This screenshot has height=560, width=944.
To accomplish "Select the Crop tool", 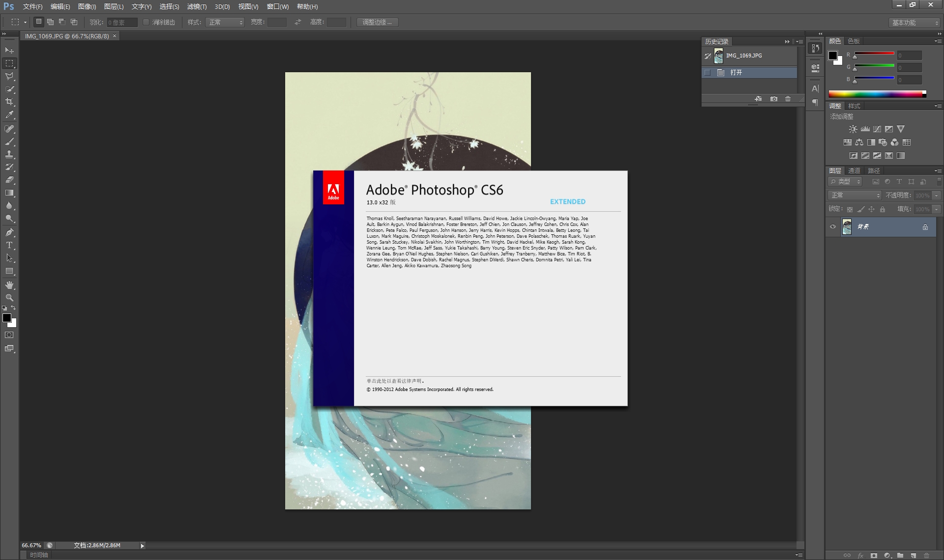I will pos(9,102).
